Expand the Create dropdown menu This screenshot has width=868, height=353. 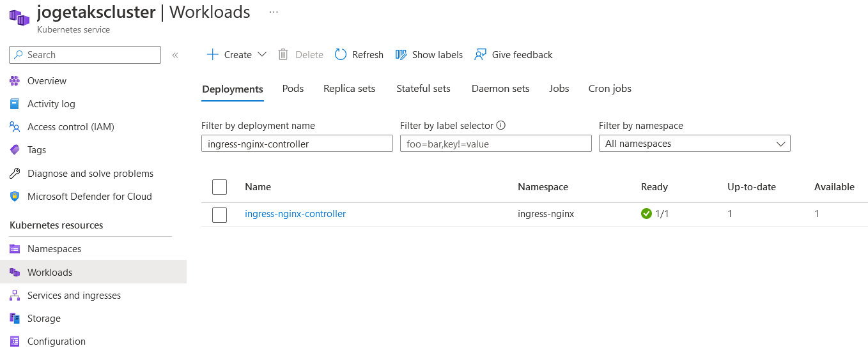[x=261, y=55]
